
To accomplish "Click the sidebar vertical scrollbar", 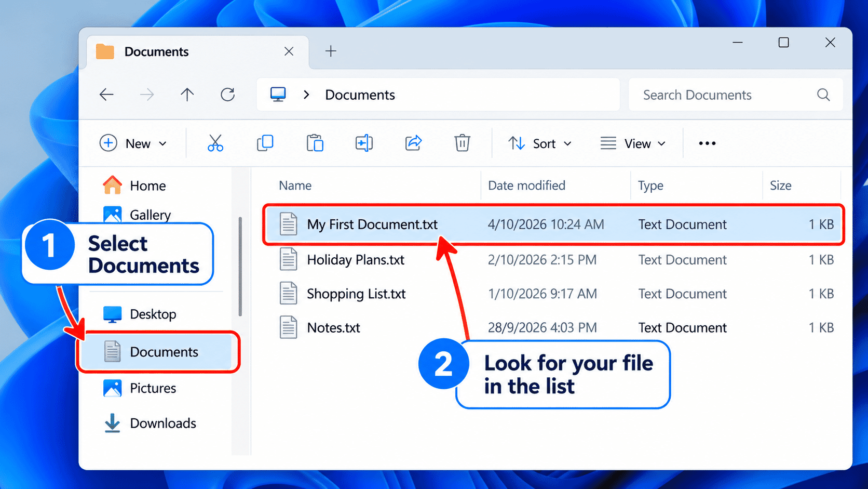I will coord(240,266).
